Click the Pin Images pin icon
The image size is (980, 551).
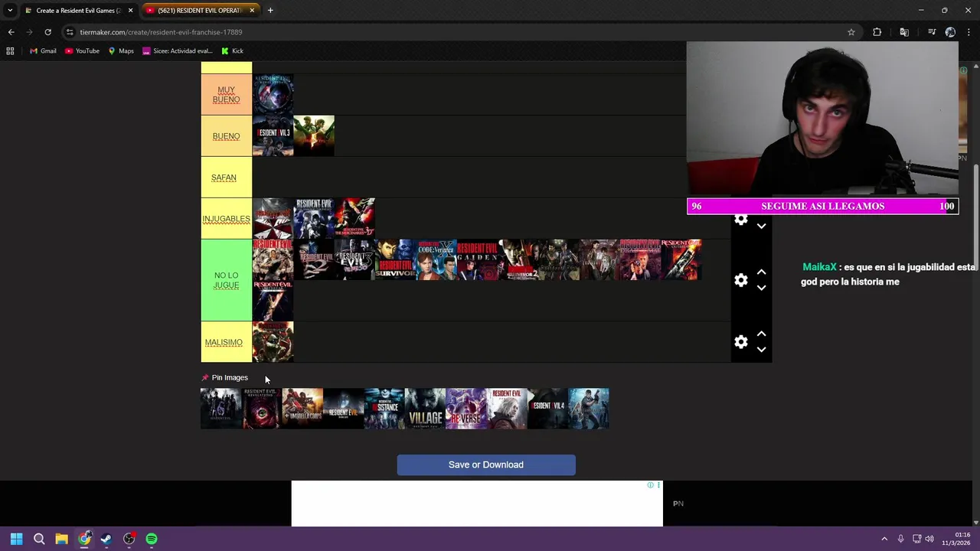click(204, 377)
